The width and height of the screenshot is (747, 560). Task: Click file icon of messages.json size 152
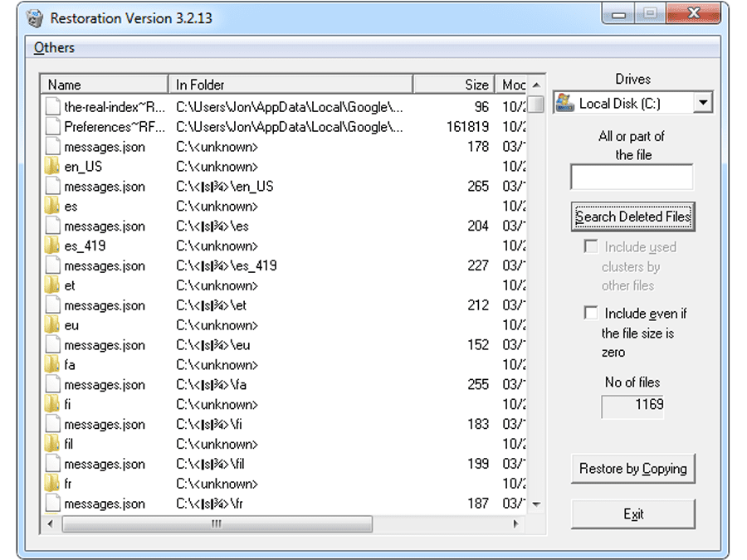pyautogui.click(x=53, y=345)
